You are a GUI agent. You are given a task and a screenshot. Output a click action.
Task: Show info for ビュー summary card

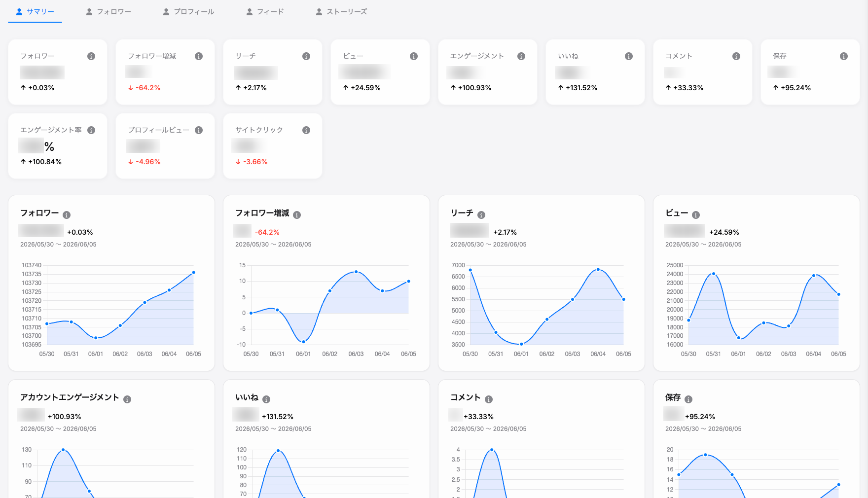tap(414, 56)
